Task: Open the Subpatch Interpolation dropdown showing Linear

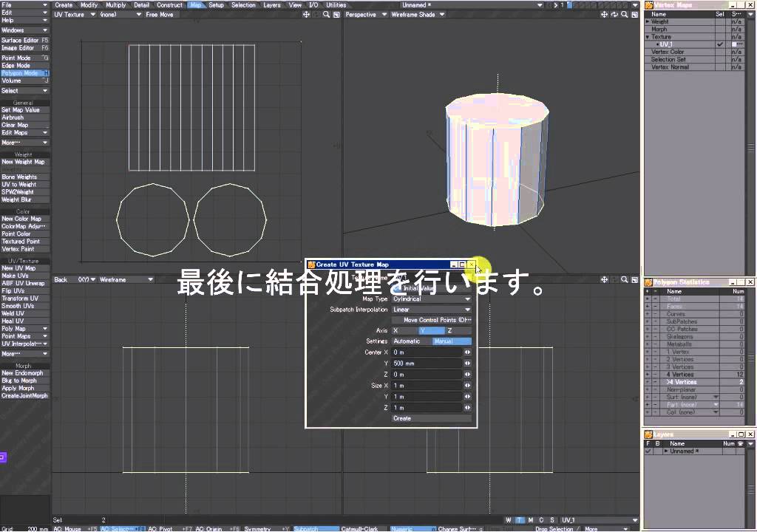Action: tap(432, 310)
